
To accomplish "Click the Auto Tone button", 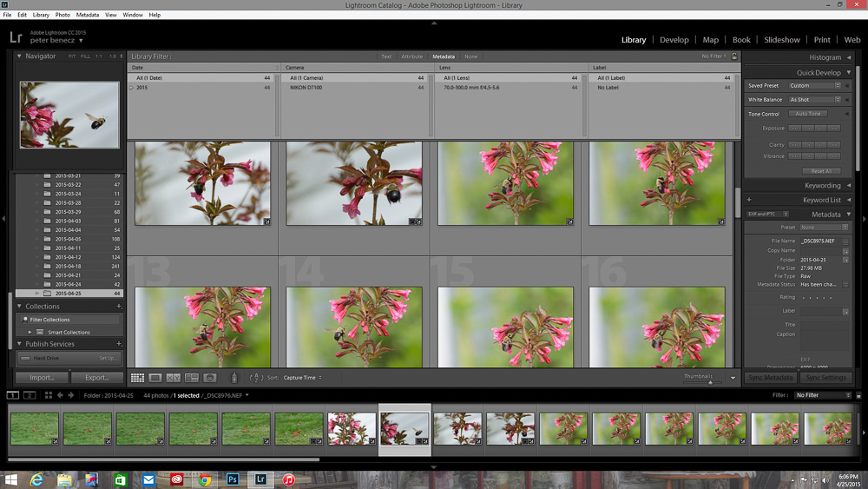I will click(x=807, y=114).
